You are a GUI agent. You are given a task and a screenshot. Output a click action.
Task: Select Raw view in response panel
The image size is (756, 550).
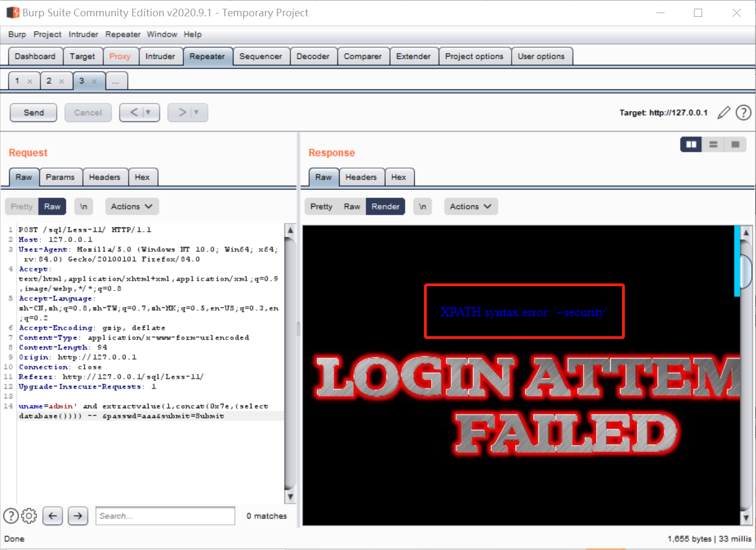tap(352, 207)
